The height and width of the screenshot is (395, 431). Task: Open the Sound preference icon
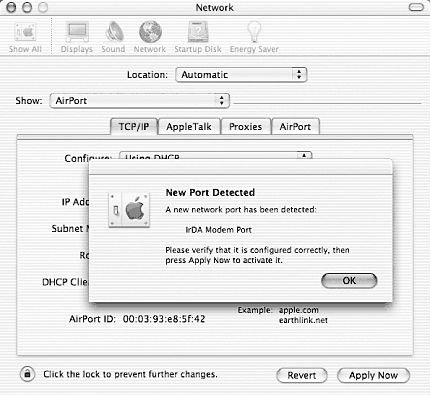113,37
